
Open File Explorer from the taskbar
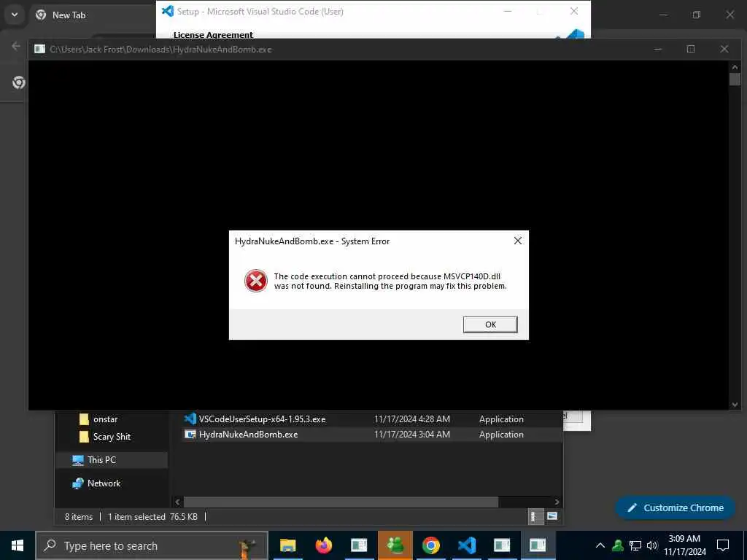click(x=287, y=545)
